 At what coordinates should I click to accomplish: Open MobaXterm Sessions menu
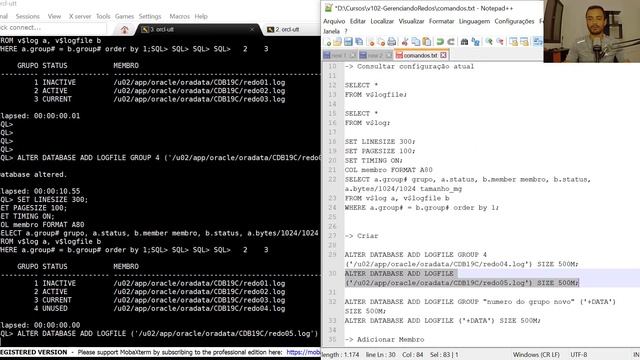coord(28,16)
